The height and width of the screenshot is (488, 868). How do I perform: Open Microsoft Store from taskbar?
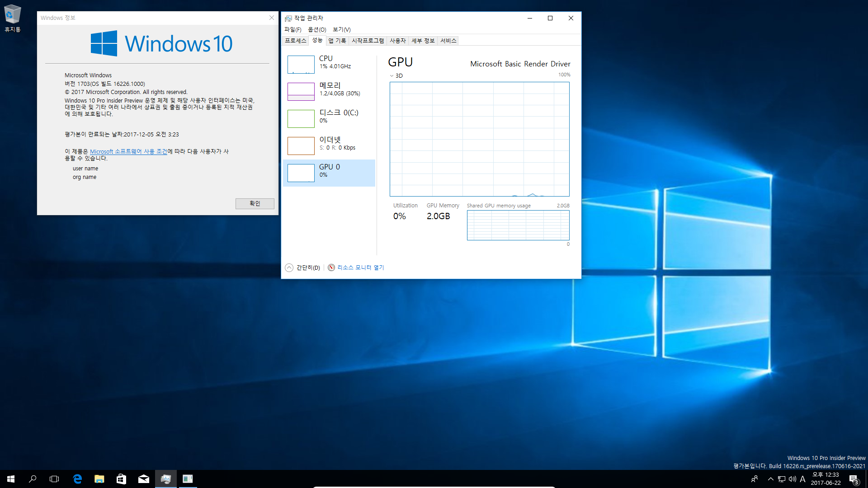pyautogui.click(x=121, y=479)
